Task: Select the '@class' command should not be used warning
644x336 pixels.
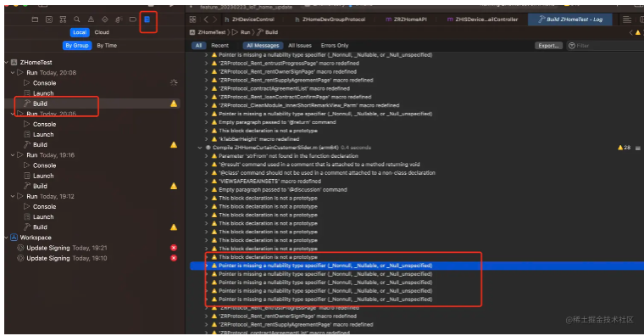Action: point(327,173)
